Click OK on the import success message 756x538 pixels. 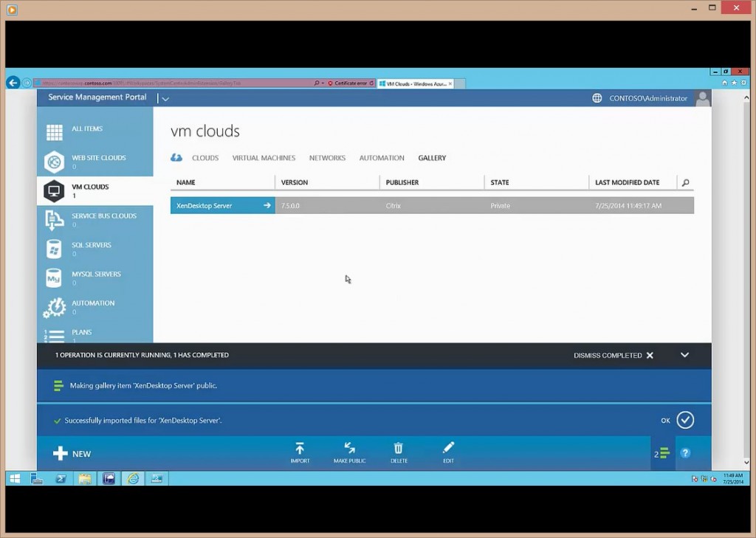(x=685, y=420)
